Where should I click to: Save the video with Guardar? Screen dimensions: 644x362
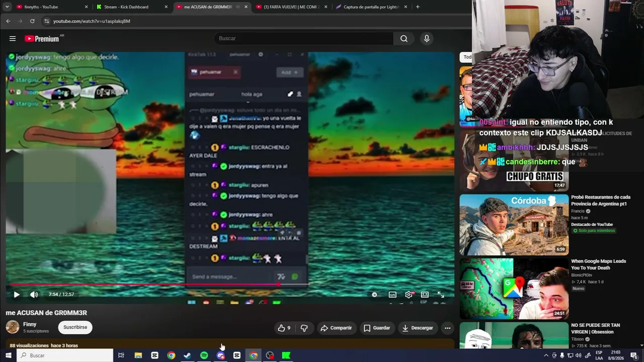(x=377, y=328)
